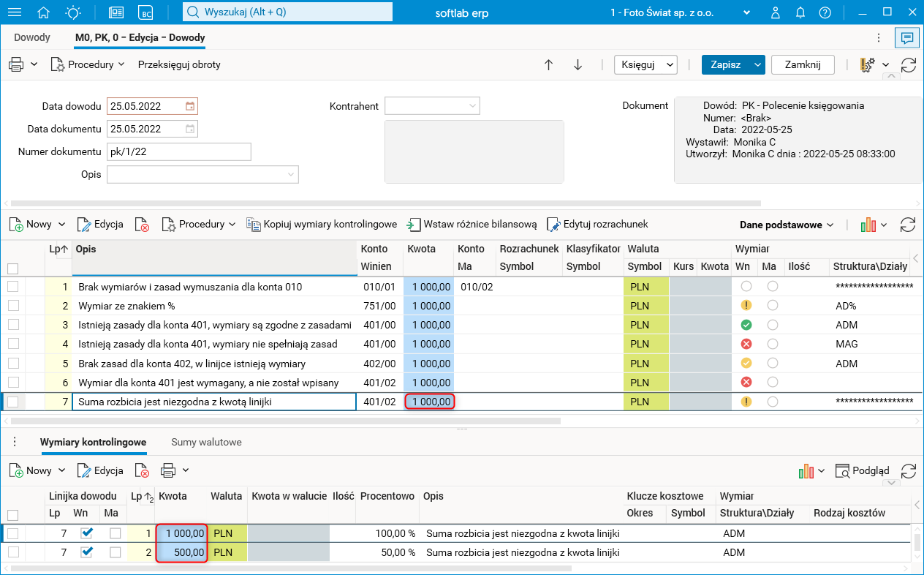Viewport: 924px width, 575px height.
Task: Move to previous record with up arrow
Action: (548, 64)
